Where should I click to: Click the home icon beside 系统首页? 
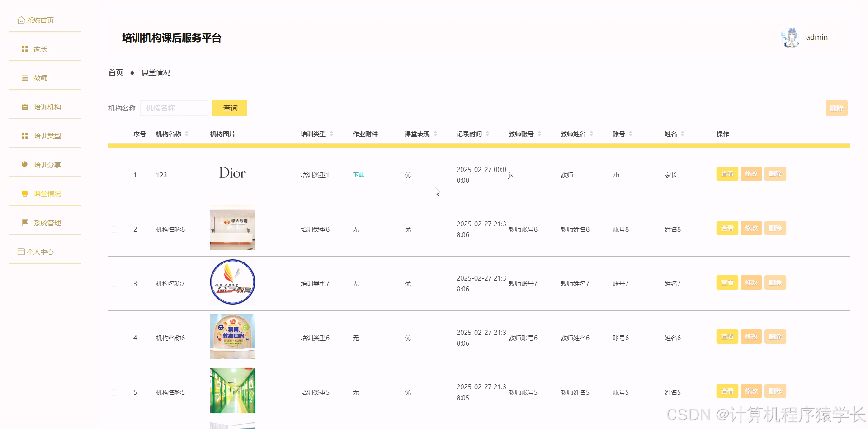pos(21,20)
